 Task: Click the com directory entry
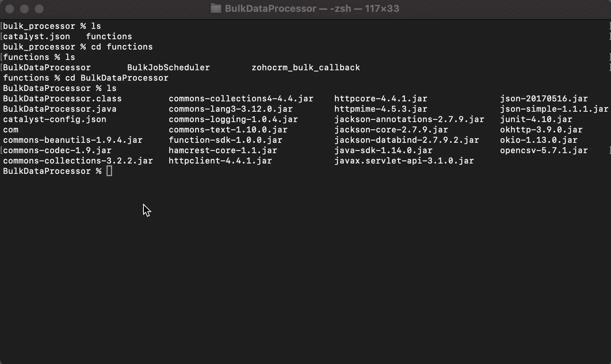pyautogui.click(x=11, y=130)
